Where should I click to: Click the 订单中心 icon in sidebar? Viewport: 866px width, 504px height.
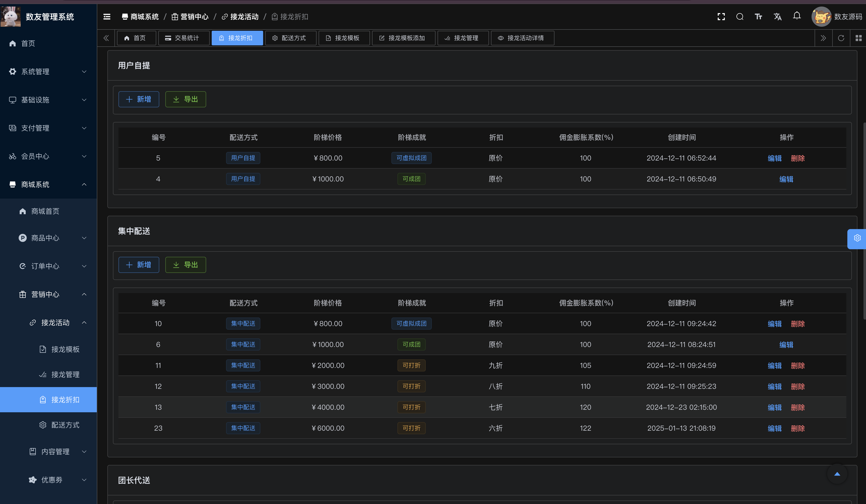click(x=23, y=266)
